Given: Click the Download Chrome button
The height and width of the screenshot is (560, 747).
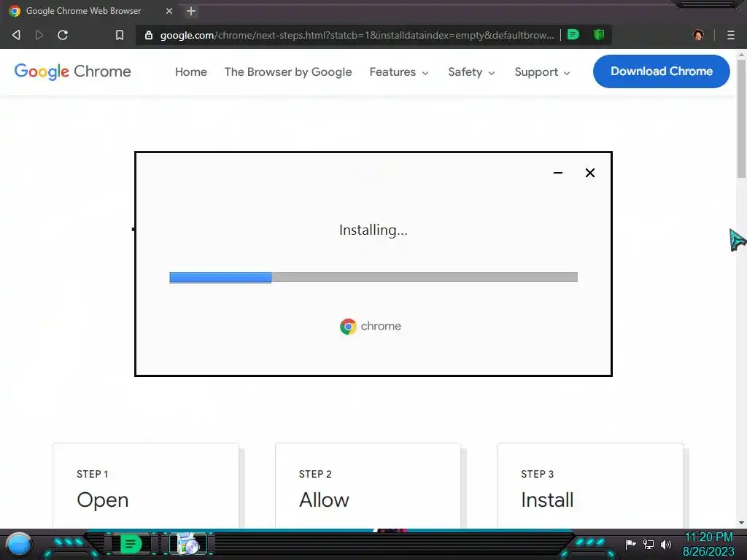Looking at the screenshot, I should (661, 71).
